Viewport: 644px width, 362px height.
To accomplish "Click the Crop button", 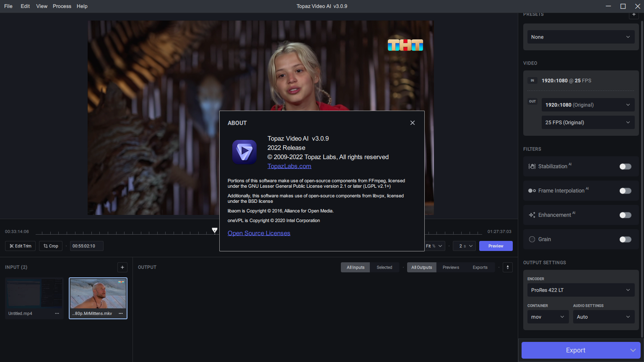I will (x=51, y=246).
